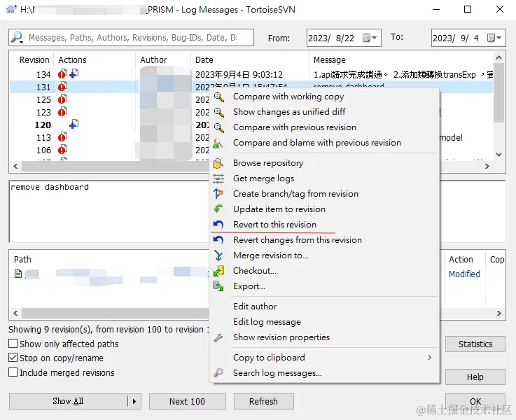Click the Next 100 button

[187, 401]
